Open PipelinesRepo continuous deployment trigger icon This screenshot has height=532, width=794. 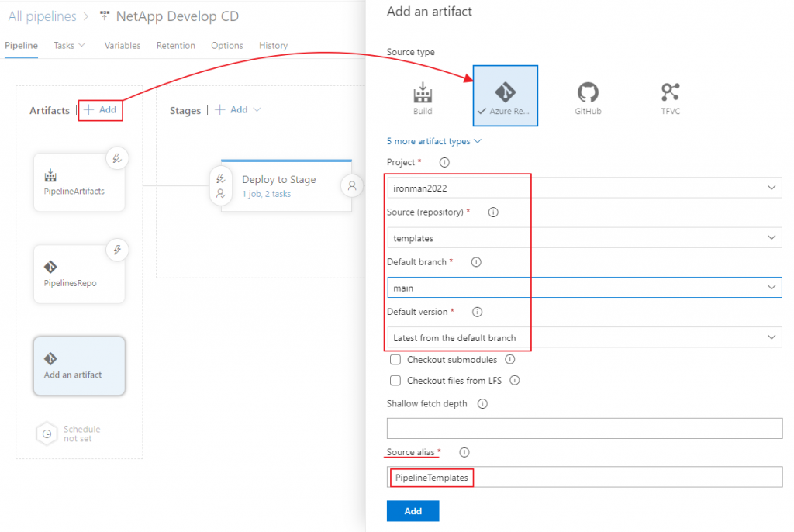click(x=117, y=250)
